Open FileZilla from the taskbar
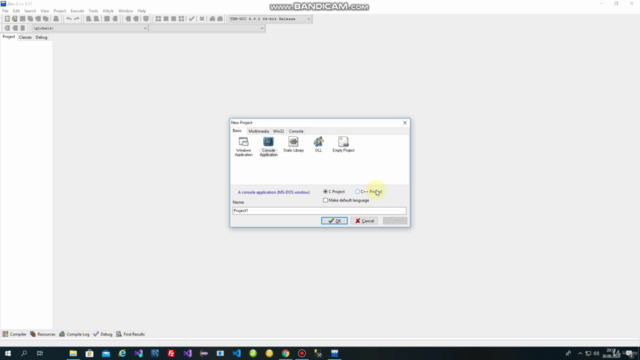The height and width of the screenshot is (360, 640). point(171,353)
